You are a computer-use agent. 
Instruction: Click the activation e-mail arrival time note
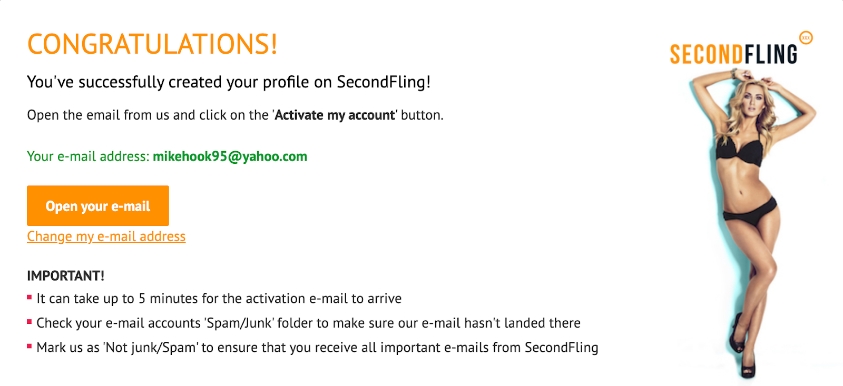(x=219, y=298)
